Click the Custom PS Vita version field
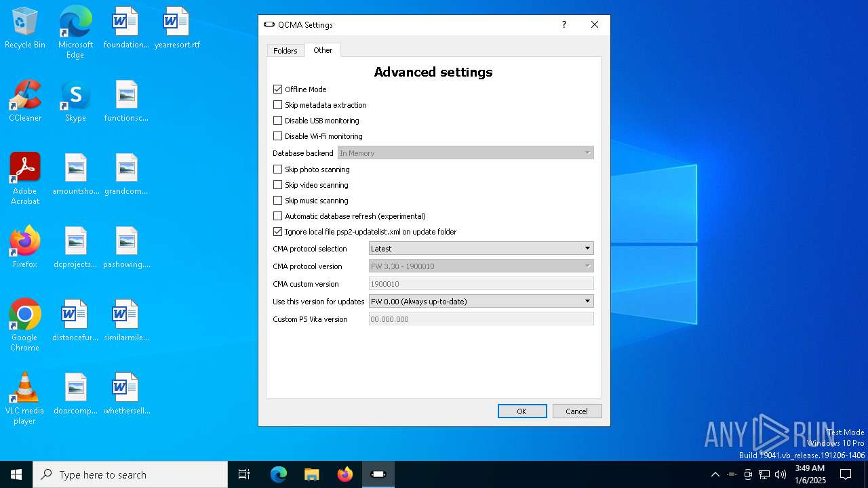This screenshot has height=488, width=868. pos(481,319)
